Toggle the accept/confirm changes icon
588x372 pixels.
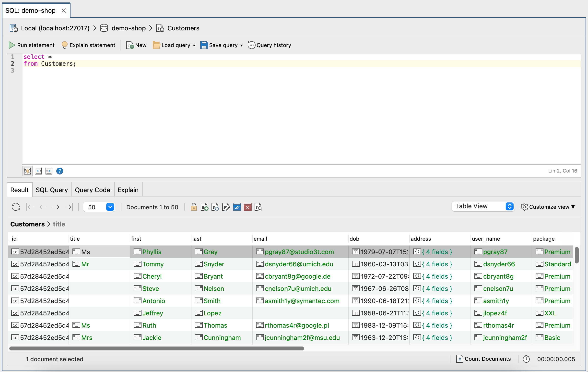pyautogui.click(x=237, y=207)
